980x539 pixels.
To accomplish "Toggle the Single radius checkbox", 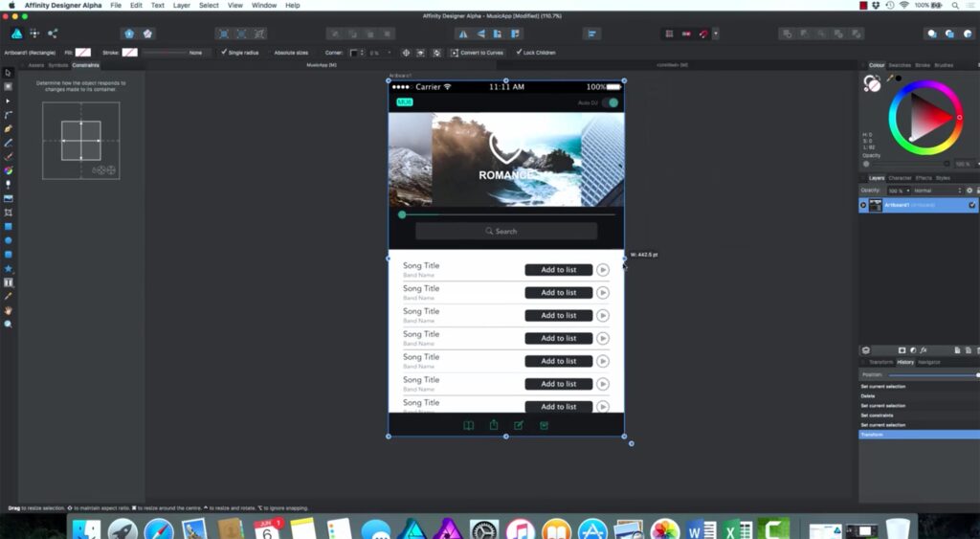I will click(x=224, y=53).
